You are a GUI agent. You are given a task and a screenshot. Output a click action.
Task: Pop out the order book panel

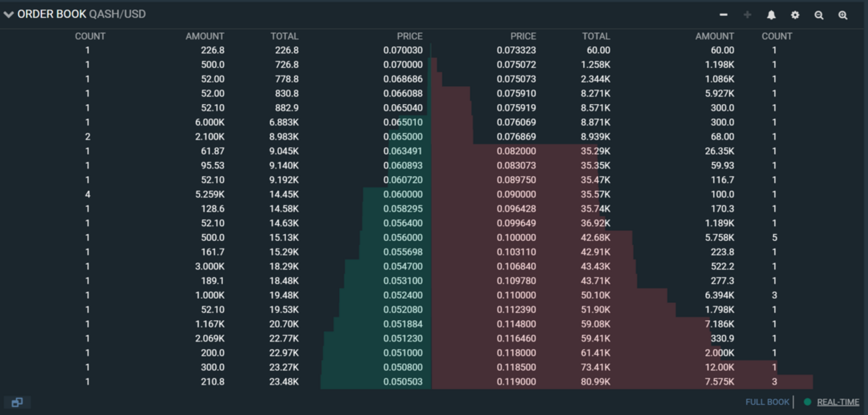(x=17, y=402)
